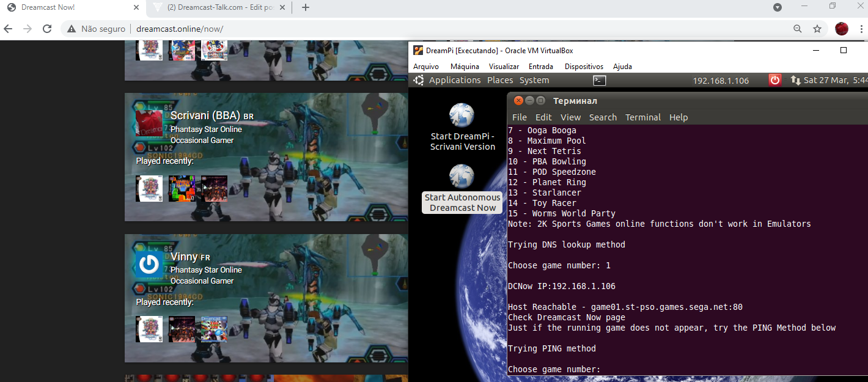Image resolution: width=868 pixels, height=382 pixels.
Task: Bookmark this page with the star icon
Action: (x=817, y=29)
